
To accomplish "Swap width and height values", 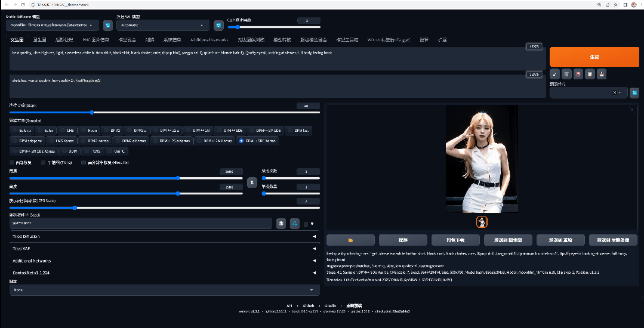I will click(252, 182).
